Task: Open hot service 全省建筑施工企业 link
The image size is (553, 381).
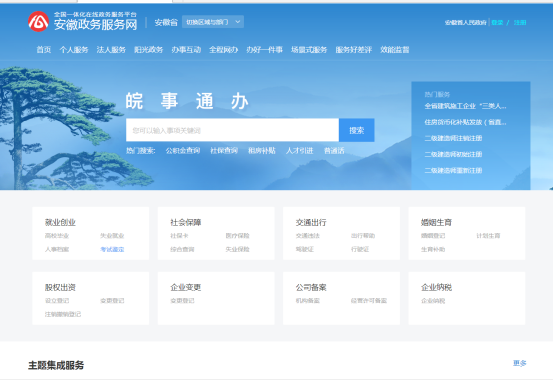Action: point(466,106)
